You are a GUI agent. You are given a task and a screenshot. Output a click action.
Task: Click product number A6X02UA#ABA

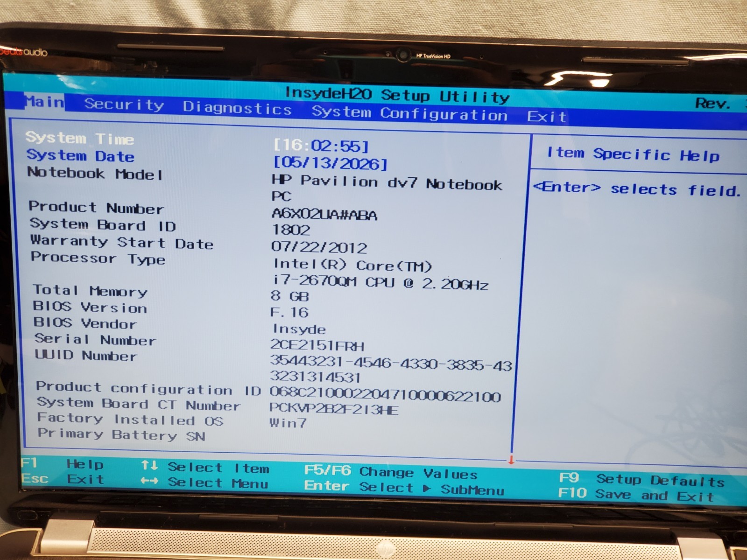324,214
